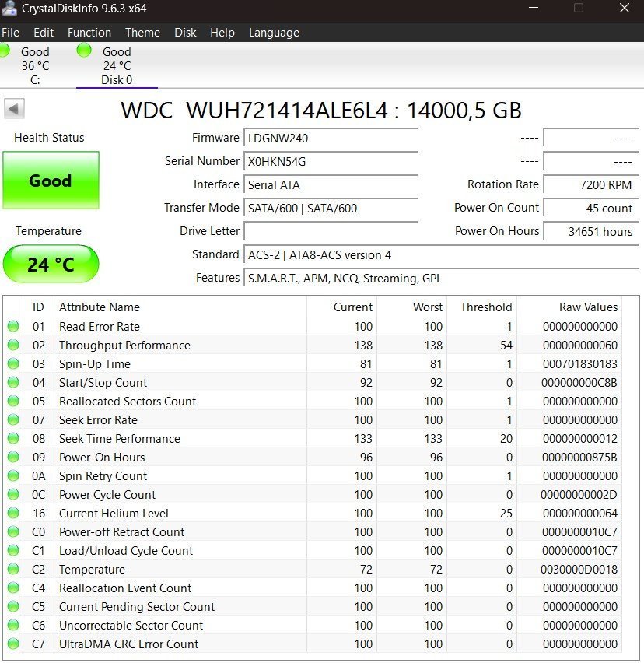The image size is (644, 663).
Task: Click the green status orb for C: drive
Action: [4, 51]
